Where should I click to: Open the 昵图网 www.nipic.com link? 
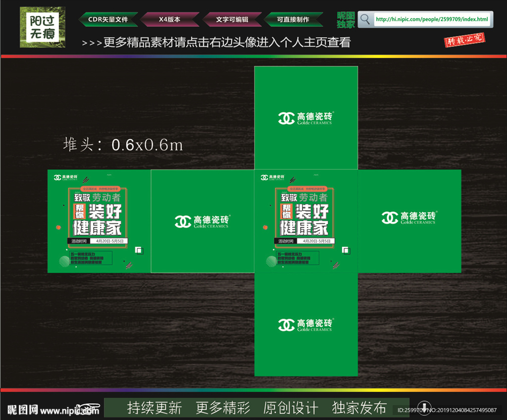(x=53, y=410)
